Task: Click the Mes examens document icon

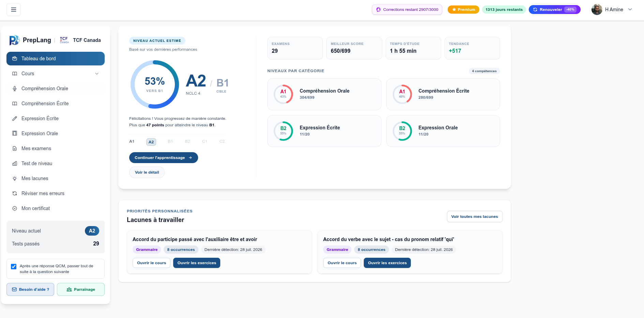Action: pyautogui.click(x=15, y=148)
